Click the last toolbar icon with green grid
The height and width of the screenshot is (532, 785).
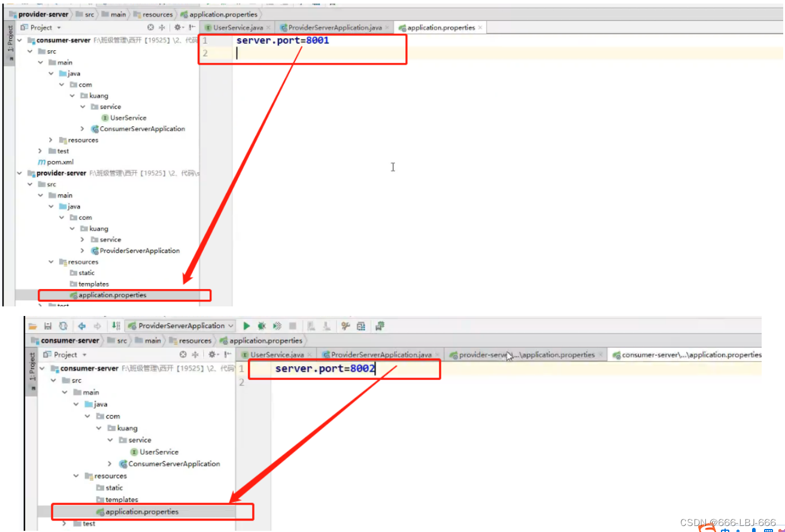[x=380, y=326]
